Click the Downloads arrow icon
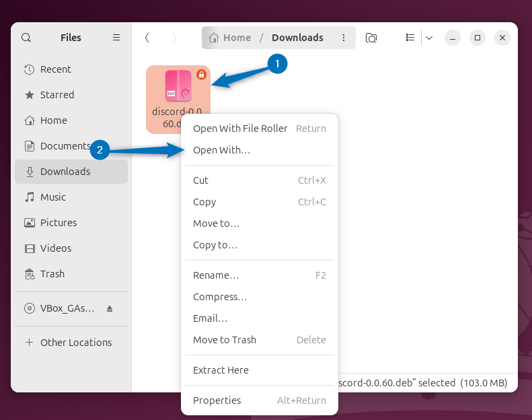This screenshot has width=532, height=420. coord(30,172)
